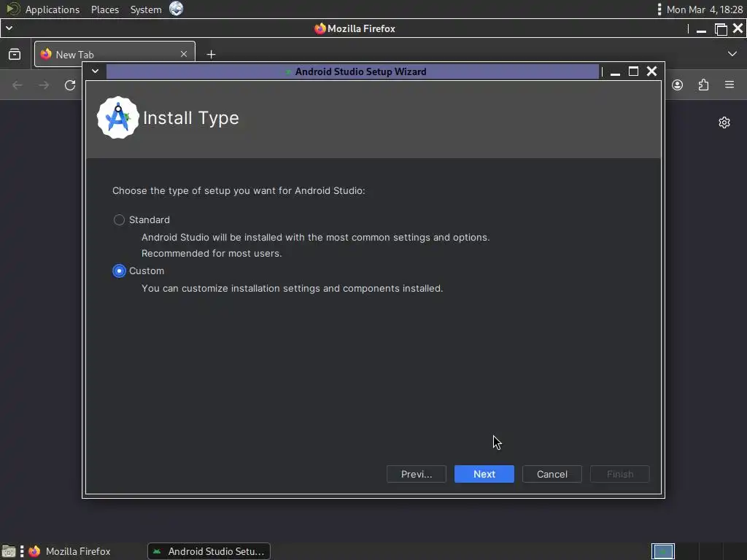Close the New Tab tab in Firefox
This screenshot has height=560, width=747.
[x=184, y=54]
